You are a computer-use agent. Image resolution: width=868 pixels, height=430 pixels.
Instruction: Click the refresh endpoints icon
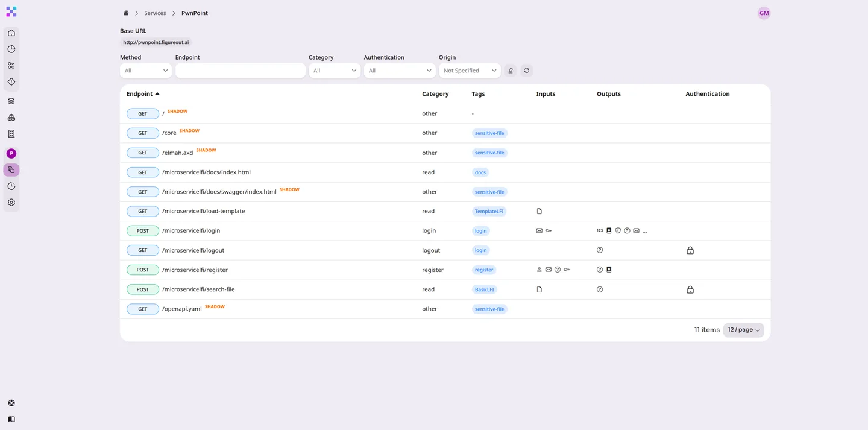[526, 71]
